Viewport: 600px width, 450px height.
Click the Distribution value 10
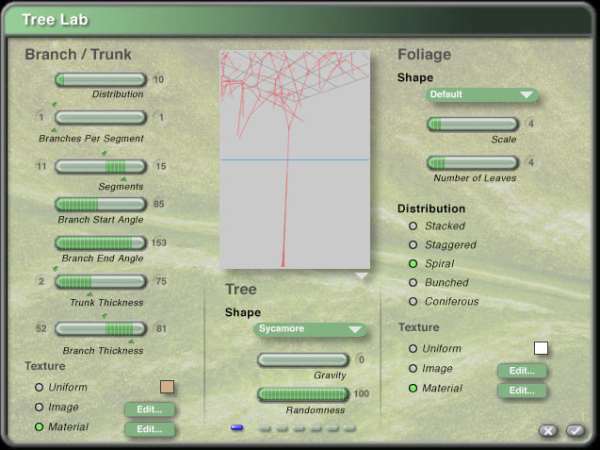[x=158, y=80]
